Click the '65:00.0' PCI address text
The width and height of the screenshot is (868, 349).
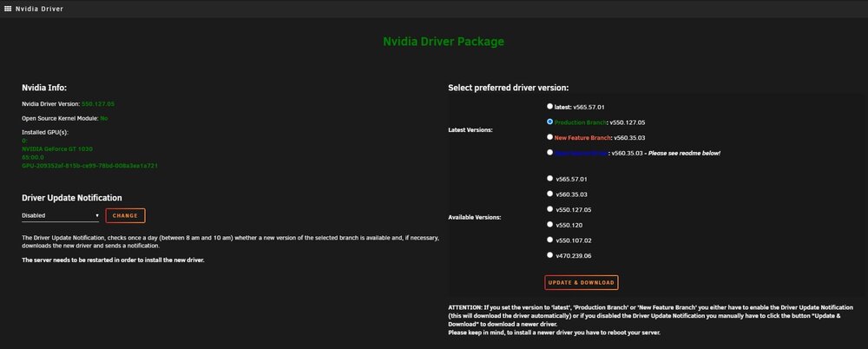click(x=32, y=157)
